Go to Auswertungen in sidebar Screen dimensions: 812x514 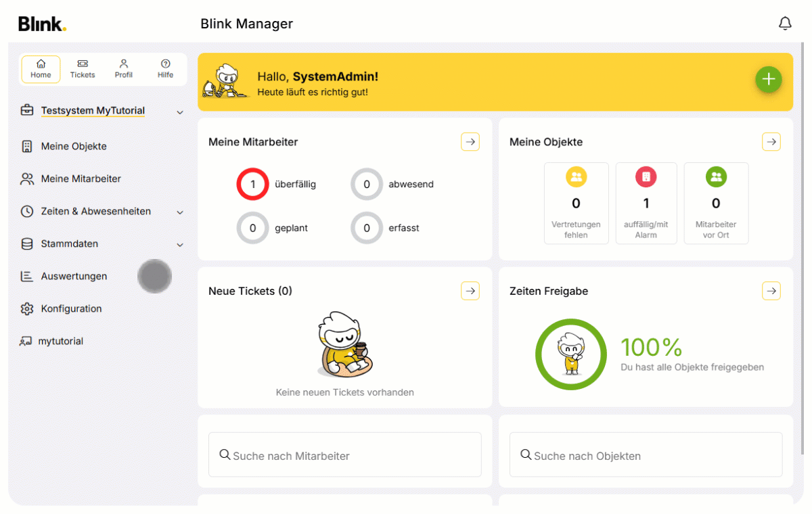pyautogui.click(x=74, y=276)
